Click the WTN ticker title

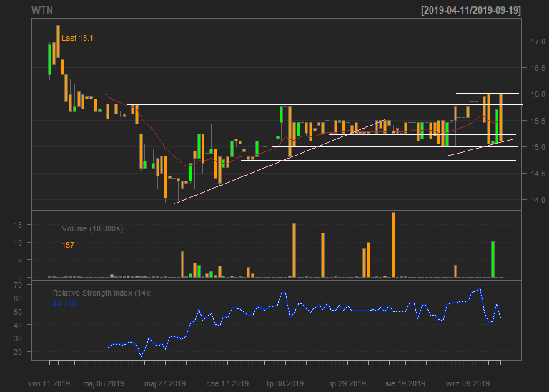[x=42, y=10]
